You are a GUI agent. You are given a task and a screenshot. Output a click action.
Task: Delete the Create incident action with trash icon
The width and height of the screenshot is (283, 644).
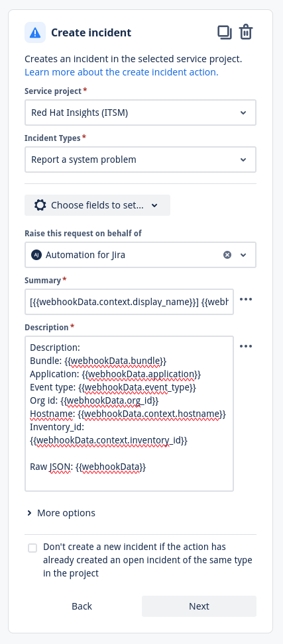click(x=246, y=32)
